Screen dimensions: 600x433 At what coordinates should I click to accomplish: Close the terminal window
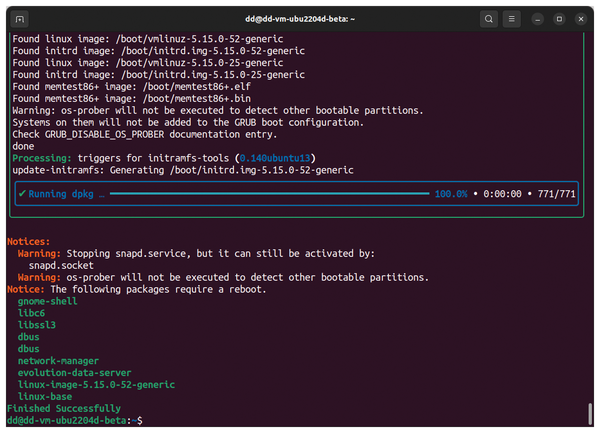pyautogui.click(x=581, y=19)
